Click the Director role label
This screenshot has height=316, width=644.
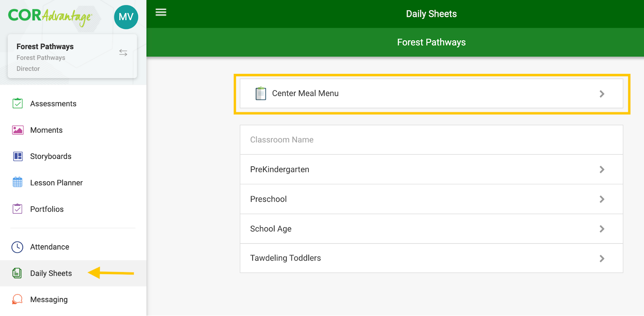tap(28, 69)
